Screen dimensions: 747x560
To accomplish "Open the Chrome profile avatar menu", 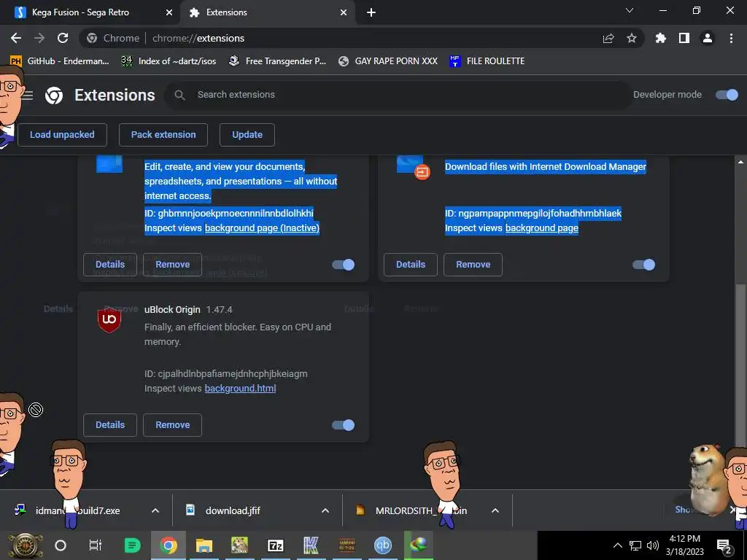I will point(708,38).
